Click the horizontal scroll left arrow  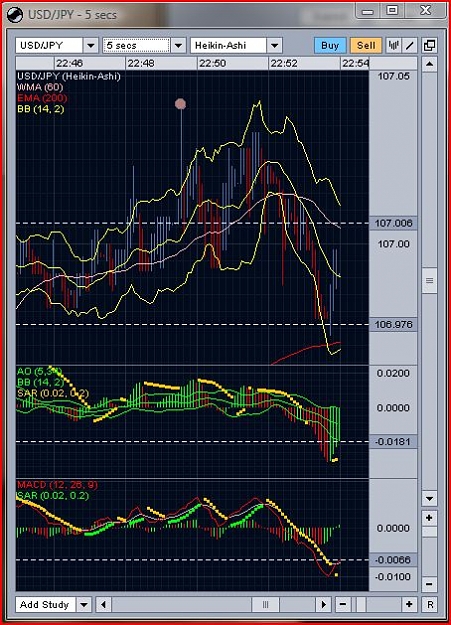[103, 605]
